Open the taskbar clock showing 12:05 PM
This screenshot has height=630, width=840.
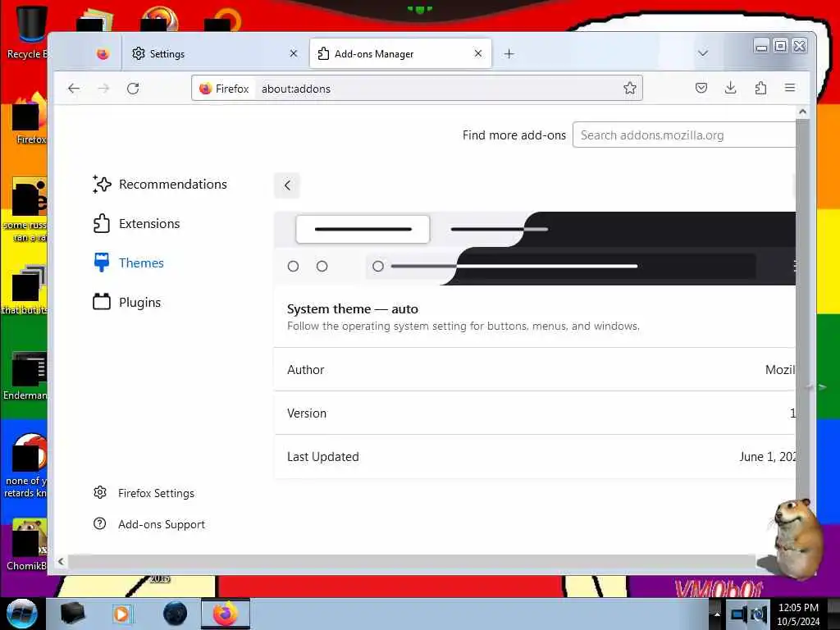pyautogui.click(x=798, y=614)
